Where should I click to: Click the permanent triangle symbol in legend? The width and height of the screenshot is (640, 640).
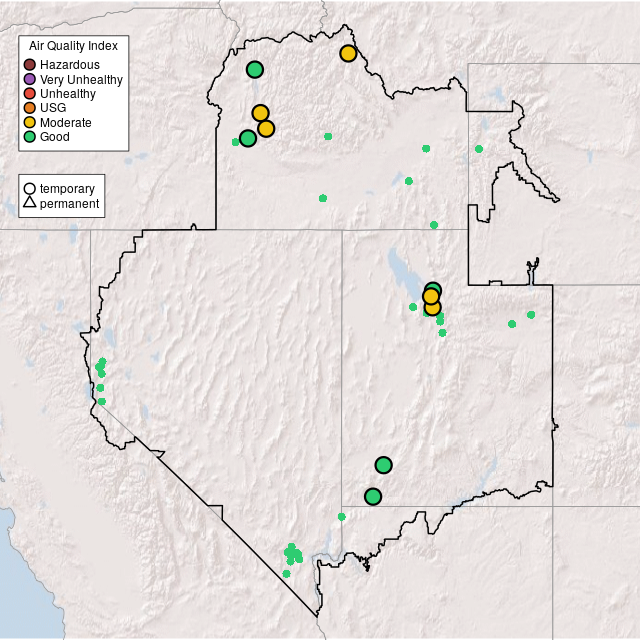click(30, 204)
